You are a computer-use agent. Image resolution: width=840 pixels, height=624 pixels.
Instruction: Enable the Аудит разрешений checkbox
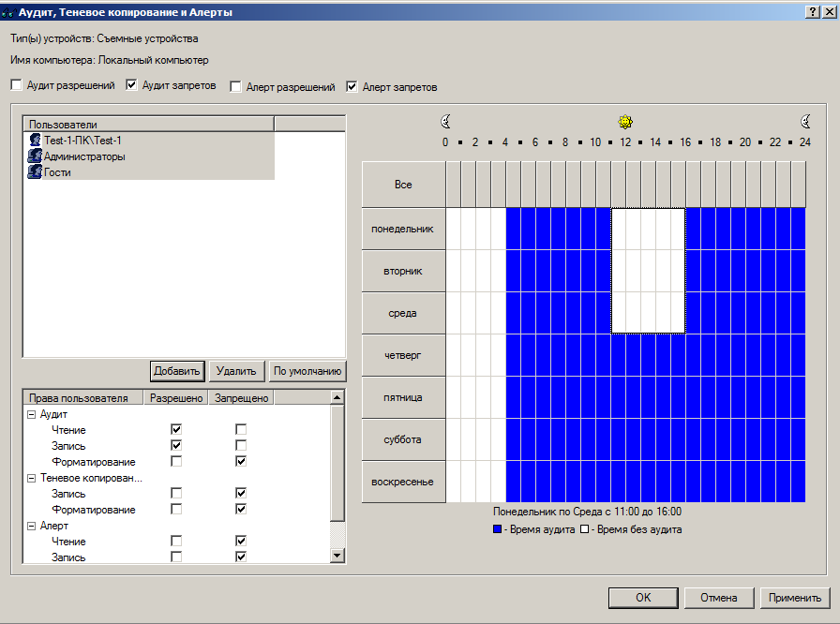point(16,85)
